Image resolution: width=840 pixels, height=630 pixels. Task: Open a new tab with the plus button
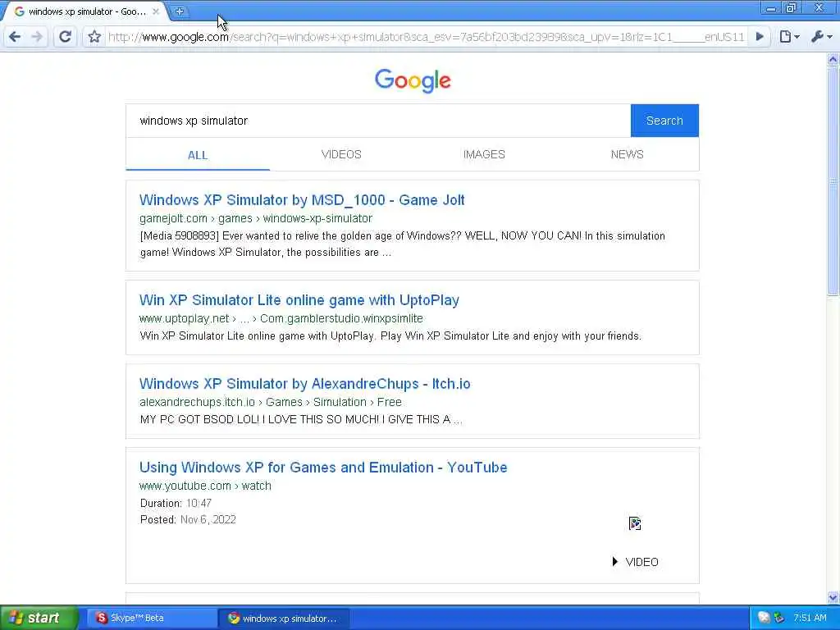pyautogui.click(x=180, y=11)
